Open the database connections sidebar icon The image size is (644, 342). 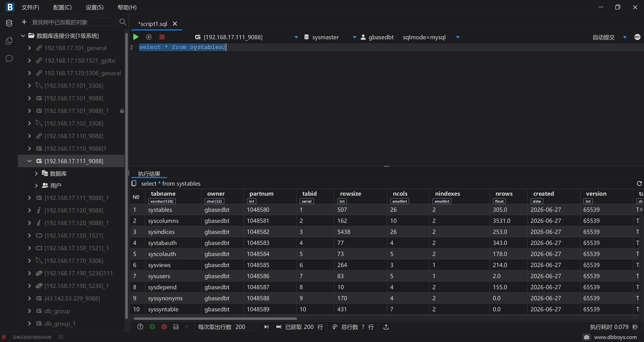click(9, 23)
